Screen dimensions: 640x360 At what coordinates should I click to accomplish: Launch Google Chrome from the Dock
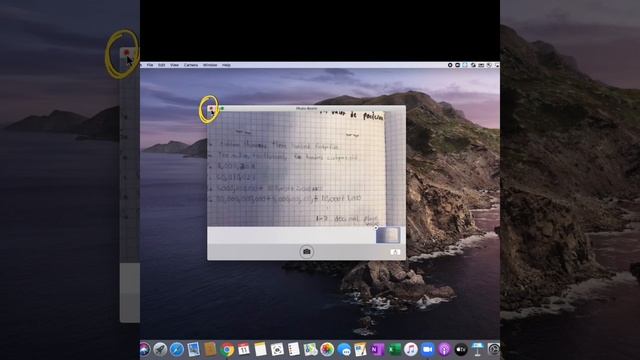tap(227, 349)
